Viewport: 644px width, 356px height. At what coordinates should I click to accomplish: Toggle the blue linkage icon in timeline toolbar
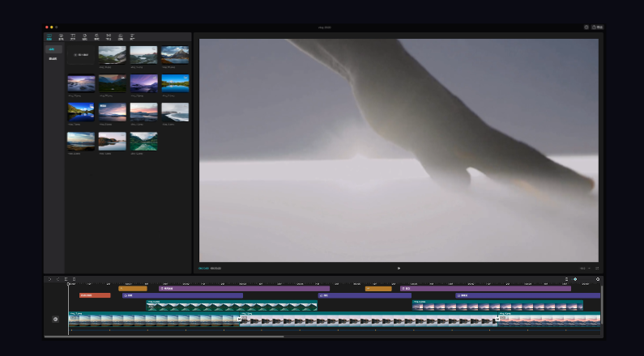[x=575, y=279]
